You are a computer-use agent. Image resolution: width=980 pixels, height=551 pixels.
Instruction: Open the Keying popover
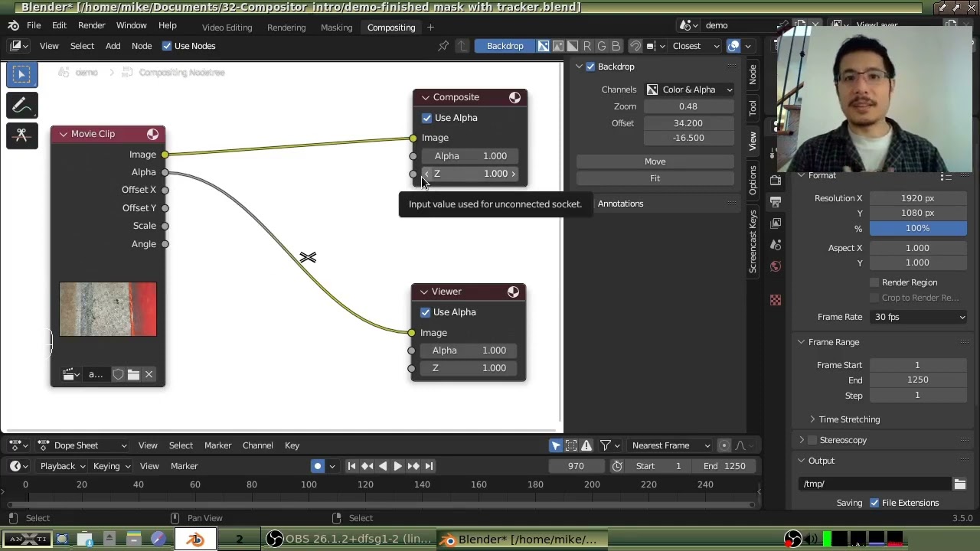point(111,466)
